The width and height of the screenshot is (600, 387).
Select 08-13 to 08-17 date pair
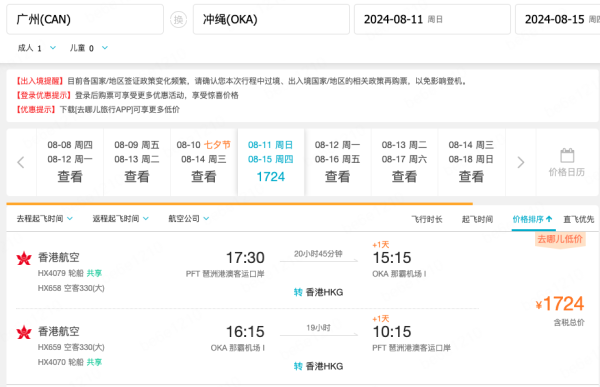[404, 162]
